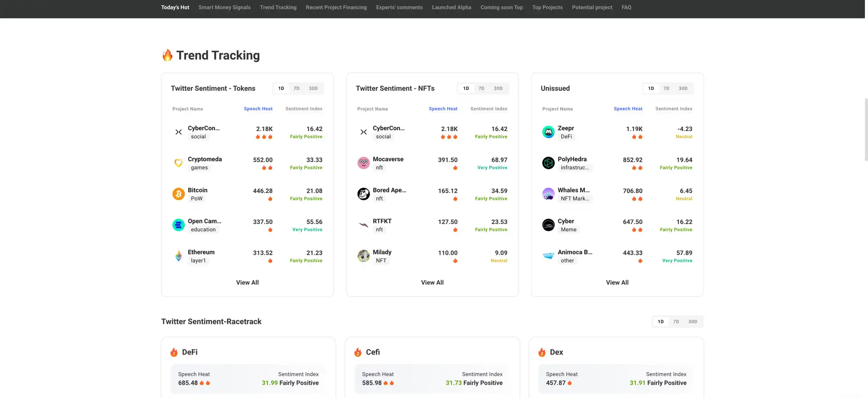Open Smart Money Signals nav tab
Image resolution: width=868 pixels, height=398 pixels.
(x=224, y=8)
